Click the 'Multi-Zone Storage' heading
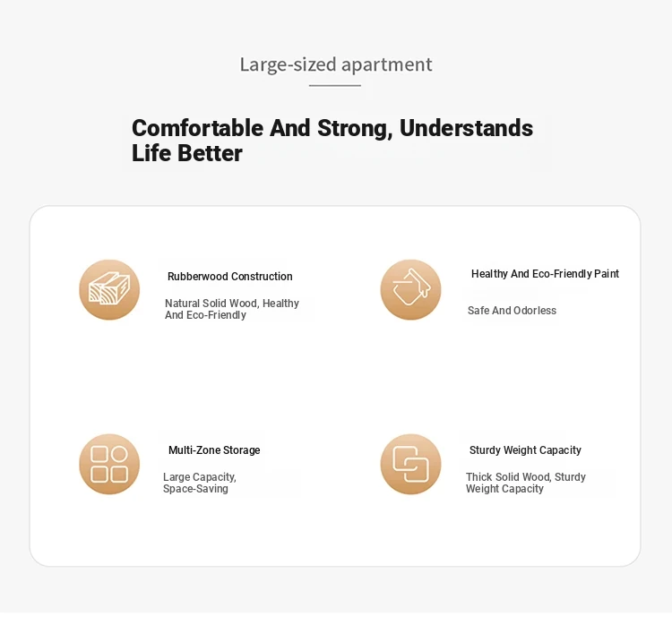672x625 pixels. [214, 450]
